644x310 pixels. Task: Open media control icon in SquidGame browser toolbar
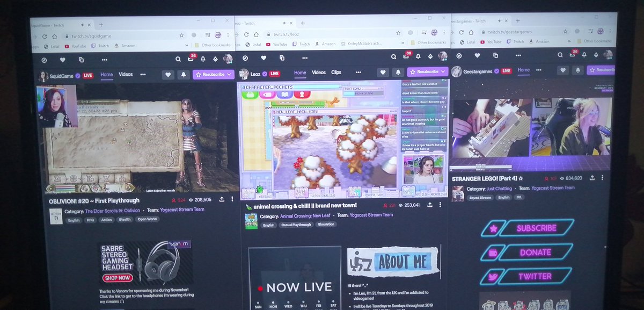click(207, 35)
